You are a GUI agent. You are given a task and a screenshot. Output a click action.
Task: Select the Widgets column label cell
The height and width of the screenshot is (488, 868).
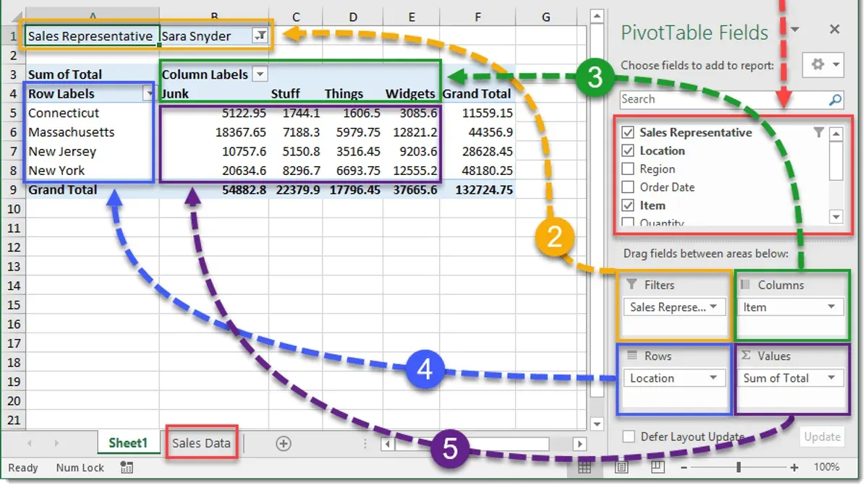click(x=410, y=93)
